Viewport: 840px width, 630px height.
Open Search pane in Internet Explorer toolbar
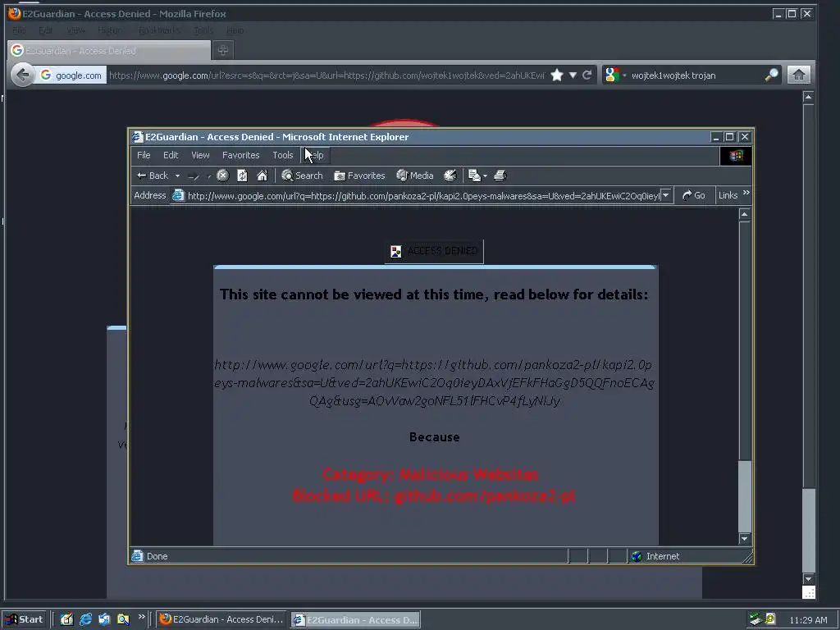pyautogui.click(x=302, y=176)
